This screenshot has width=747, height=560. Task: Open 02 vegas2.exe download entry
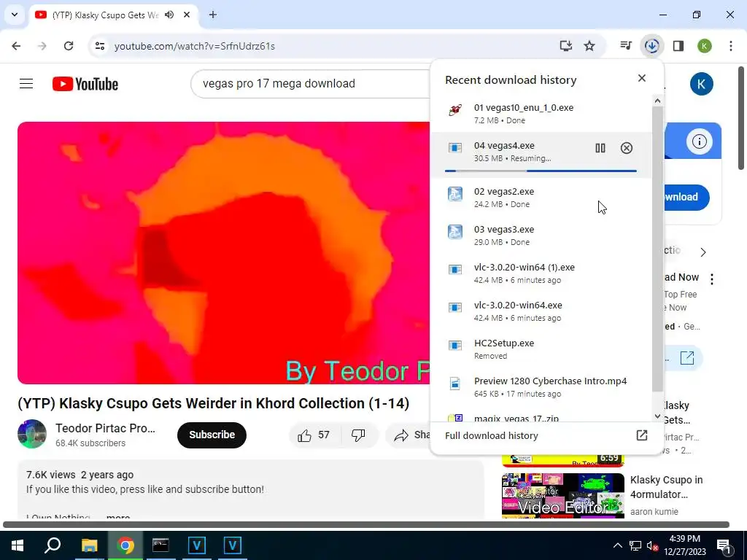pos(541,197)
